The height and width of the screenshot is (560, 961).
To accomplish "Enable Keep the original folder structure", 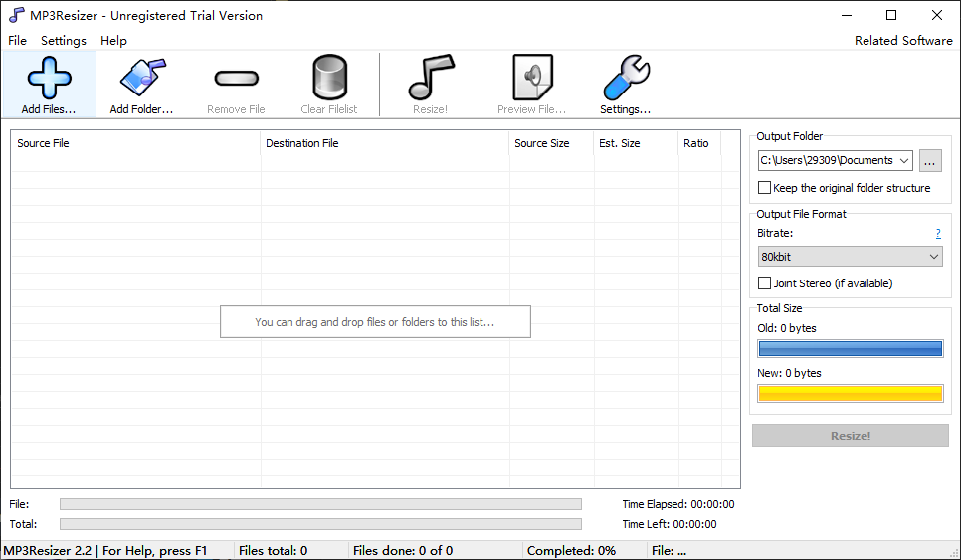I will pos(764,187).
